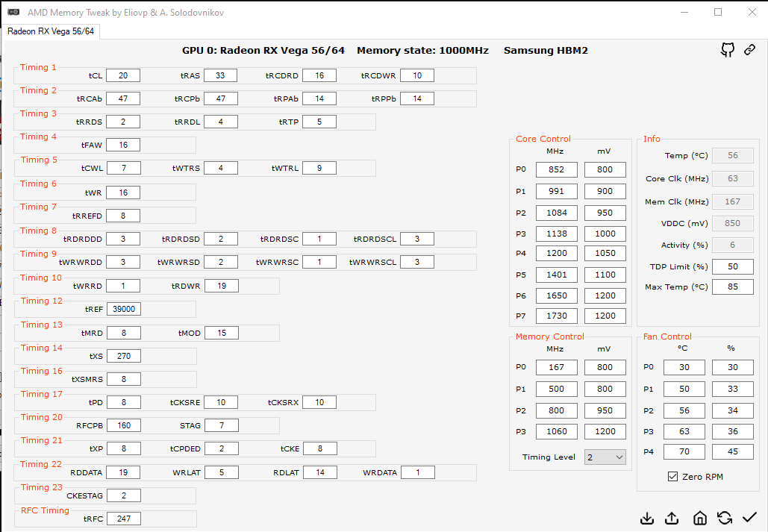Click the tFAW field
The width and height of the screenshot is (768, 532).
pyautogui.click(x=123, y=145)
